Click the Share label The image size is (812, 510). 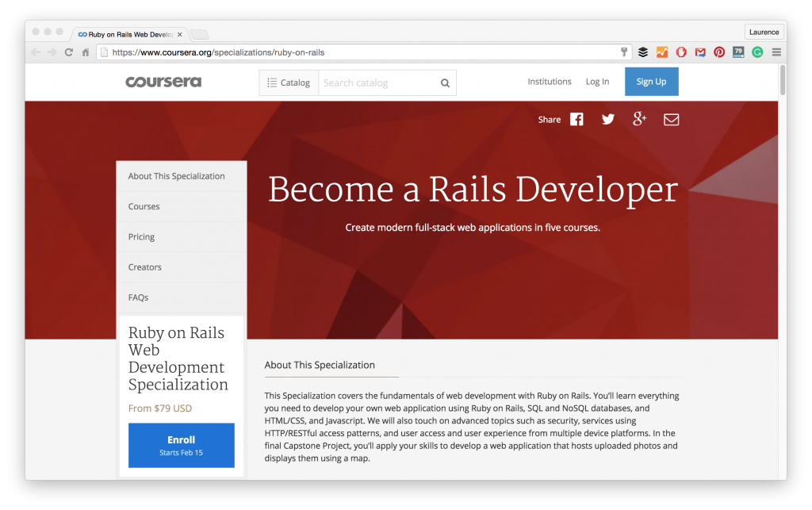click(550, 120)
